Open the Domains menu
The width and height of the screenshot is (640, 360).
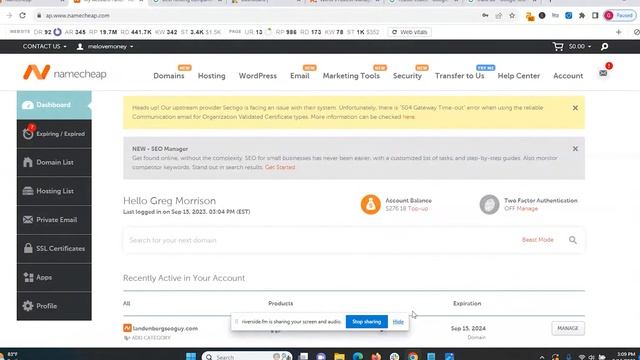pos(169,76)
